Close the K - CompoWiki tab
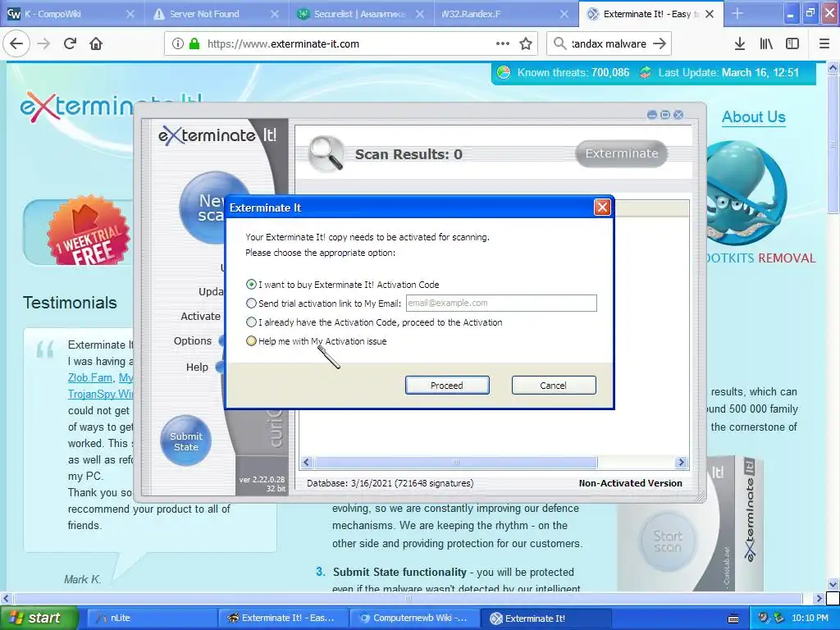The image size is (840, 630). 130,14
